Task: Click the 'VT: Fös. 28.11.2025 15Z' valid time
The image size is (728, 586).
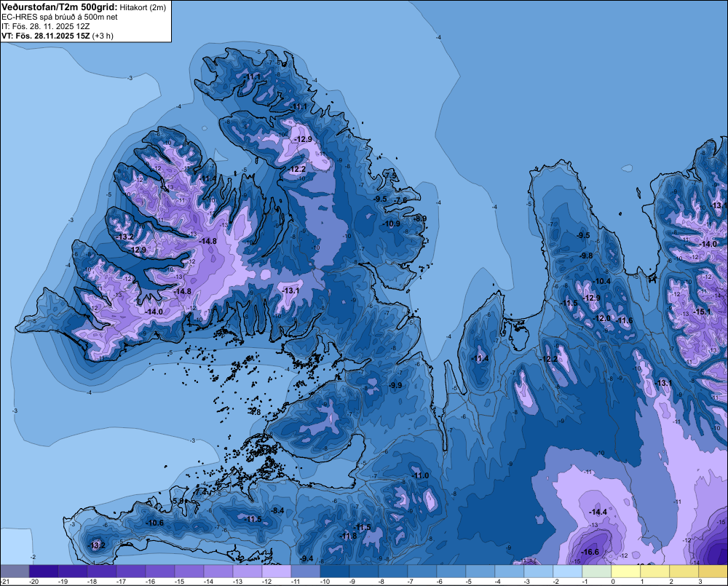Action: (45, 36)
